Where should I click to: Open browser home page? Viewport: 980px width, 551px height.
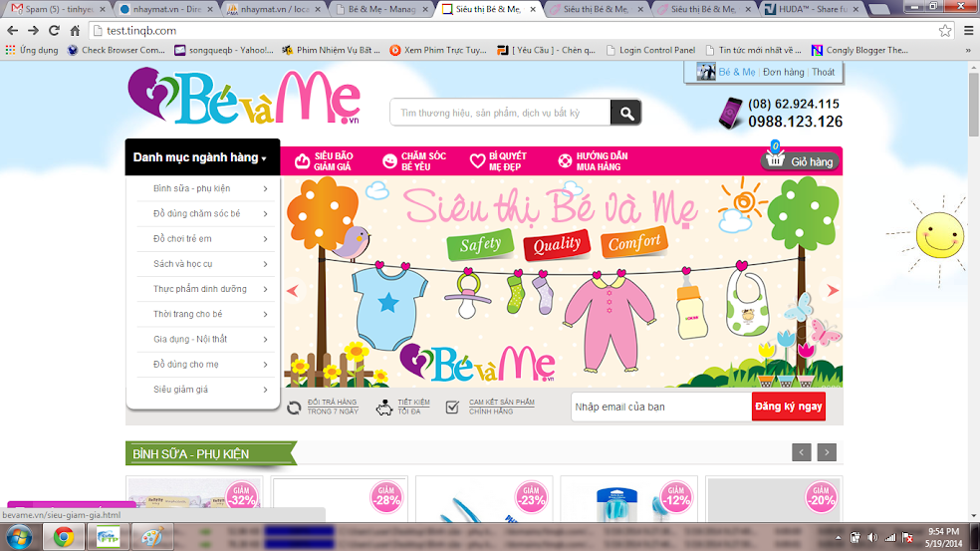point(75,30)
